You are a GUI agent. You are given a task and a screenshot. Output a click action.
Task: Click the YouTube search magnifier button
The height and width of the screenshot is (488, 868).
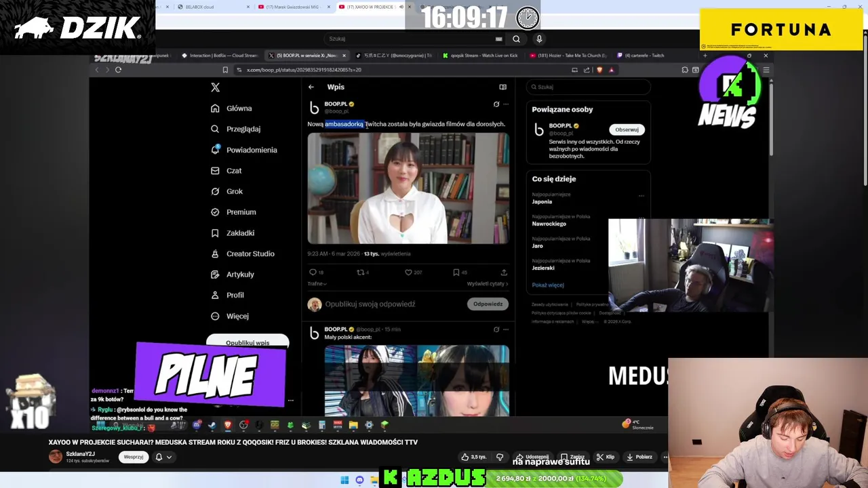click(516, 39)
